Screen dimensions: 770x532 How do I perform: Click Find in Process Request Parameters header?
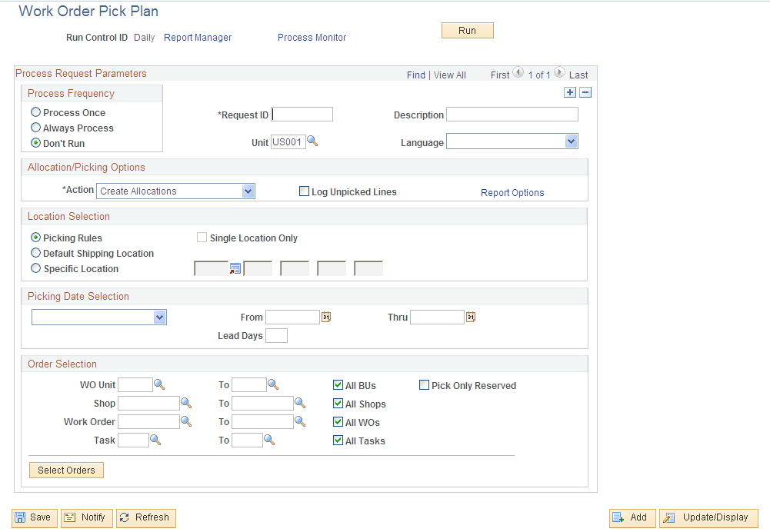pos(416,75)
